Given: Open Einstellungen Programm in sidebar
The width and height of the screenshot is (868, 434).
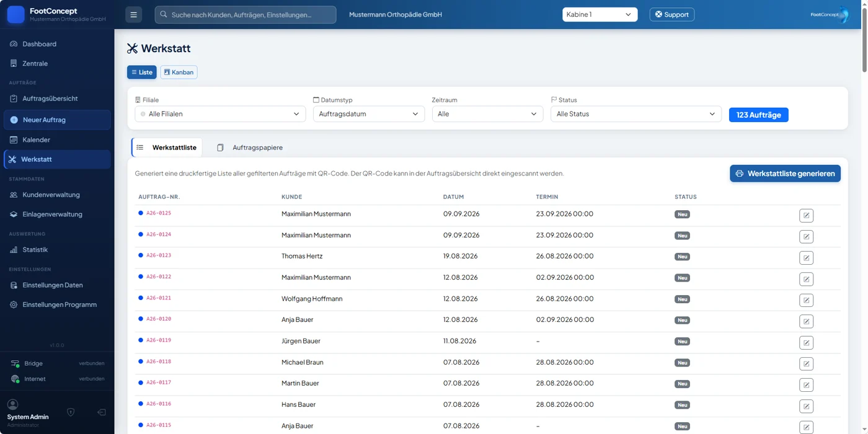Looking at the screenshot, I should point(57,305).
